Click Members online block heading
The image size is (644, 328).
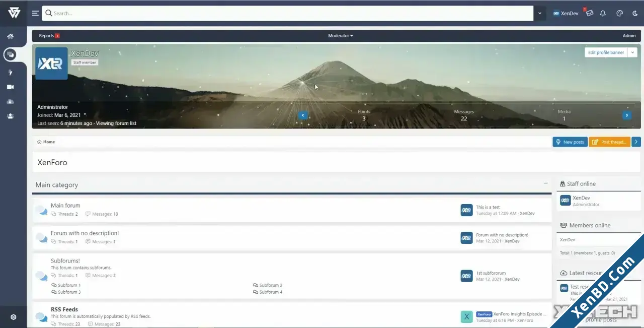590,225
